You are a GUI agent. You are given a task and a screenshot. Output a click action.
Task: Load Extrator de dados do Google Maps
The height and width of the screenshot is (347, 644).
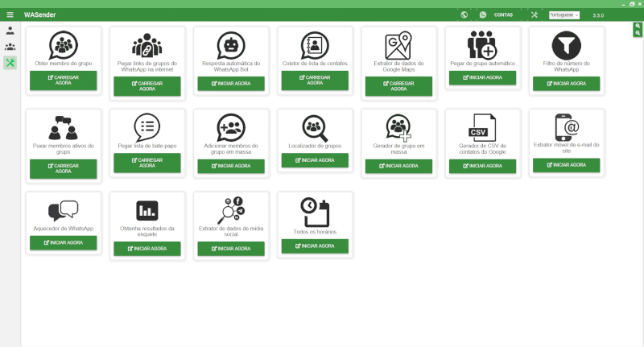398,86
